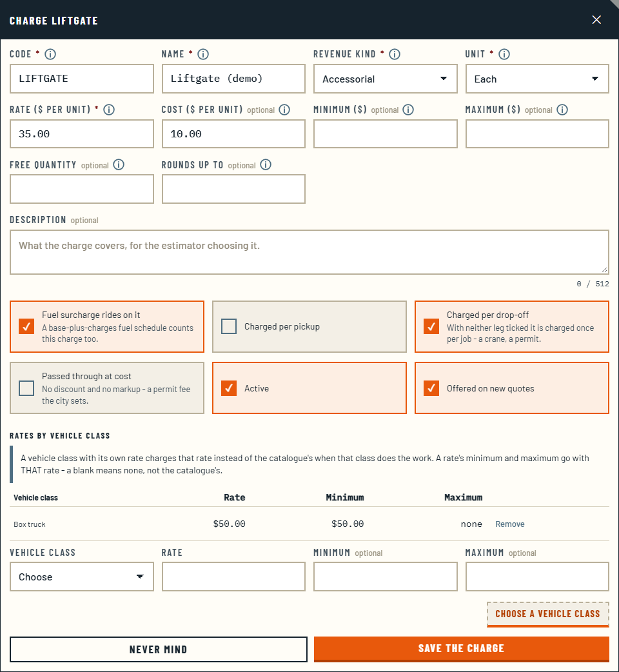Screen dimensions: 619x672
Task: Check Passed through at cost
Action: (26, 388)
